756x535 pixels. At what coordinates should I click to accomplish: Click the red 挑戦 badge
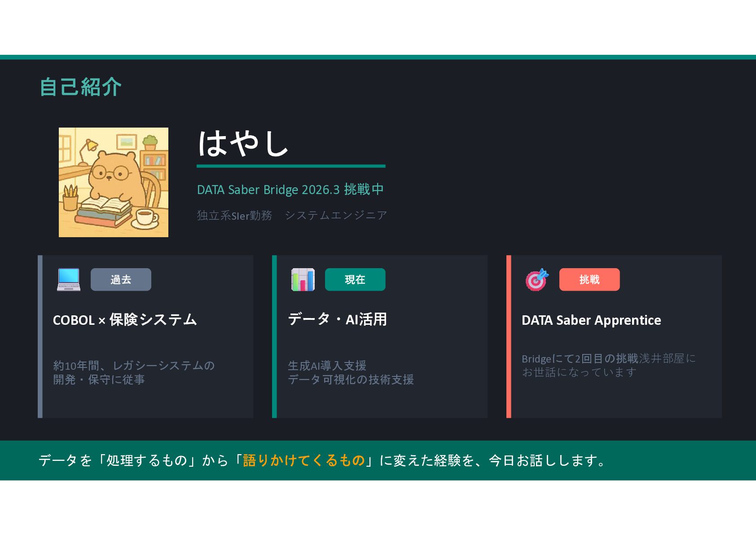click(589, 279)
